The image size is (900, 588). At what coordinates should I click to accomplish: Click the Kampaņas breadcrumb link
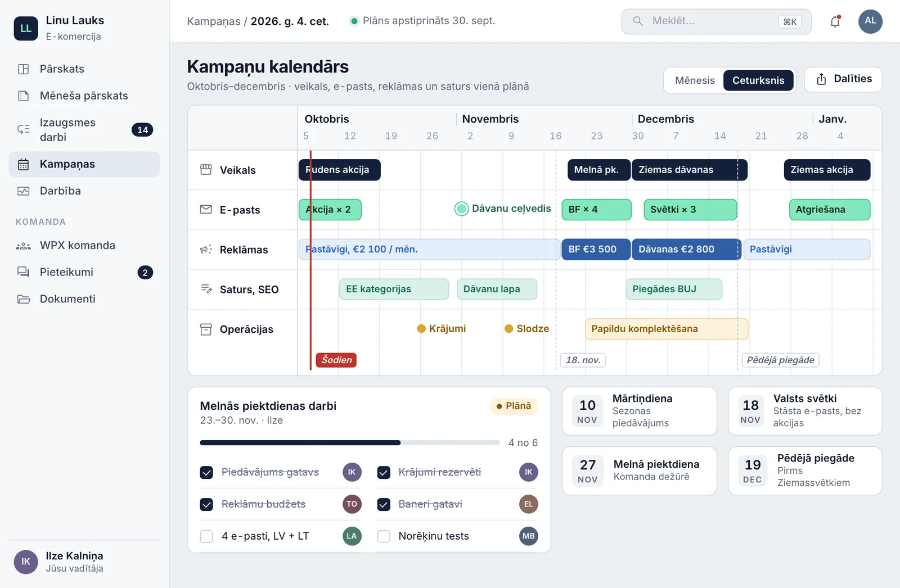point(214,21)
